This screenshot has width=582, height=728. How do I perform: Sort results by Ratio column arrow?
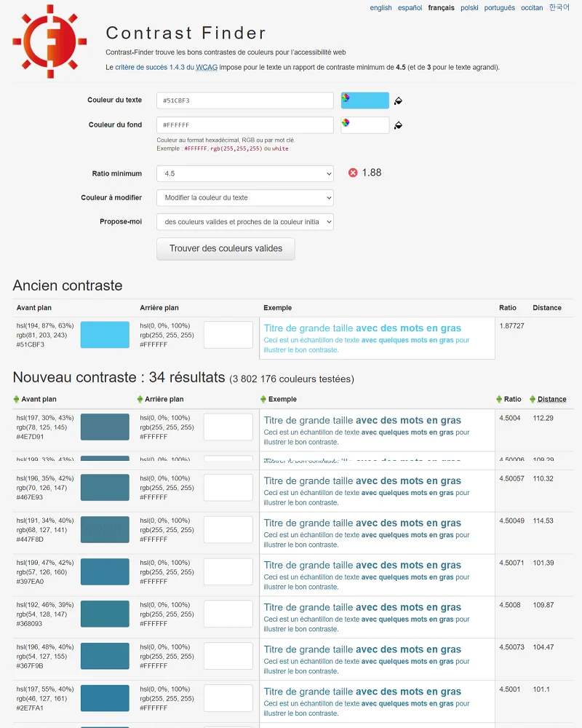point(499,399)
